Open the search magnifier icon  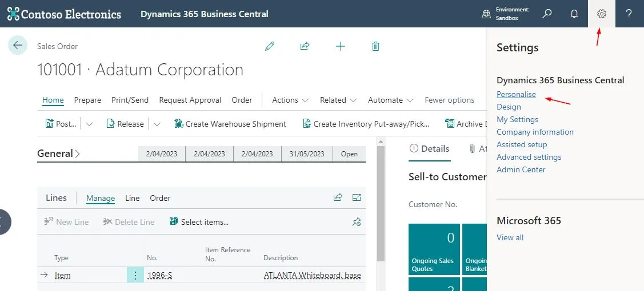coord(547,14)
